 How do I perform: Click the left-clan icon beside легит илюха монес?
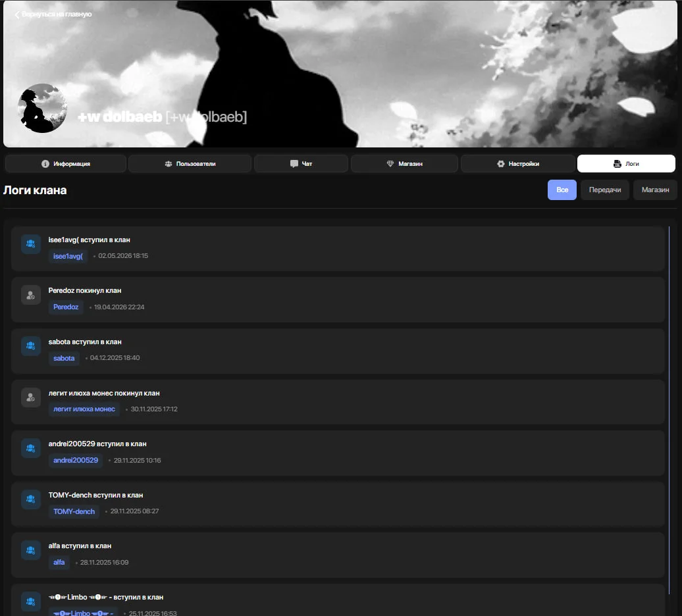pos(31,398)
